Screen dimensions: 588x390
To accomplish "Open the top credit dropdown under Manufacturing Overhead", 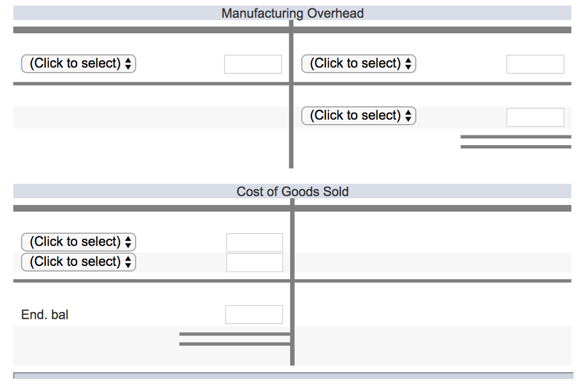I will pyautogui.click(x=358, y=64).
